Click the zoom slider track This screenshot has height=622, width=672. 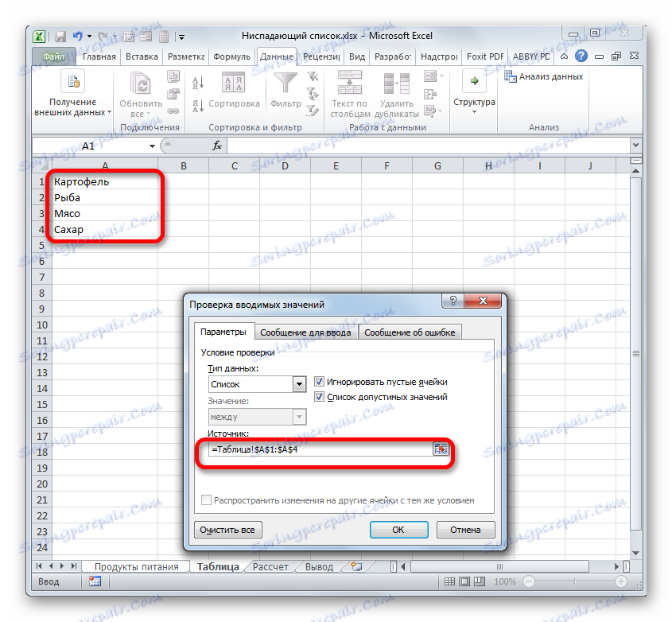[575, 581]
